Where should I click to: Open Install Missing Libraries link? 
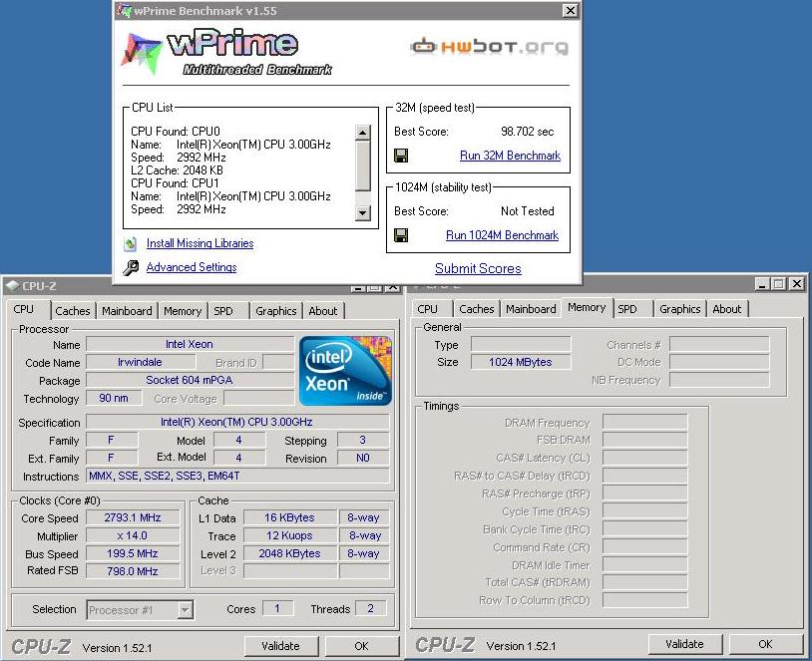coord(200,243)
